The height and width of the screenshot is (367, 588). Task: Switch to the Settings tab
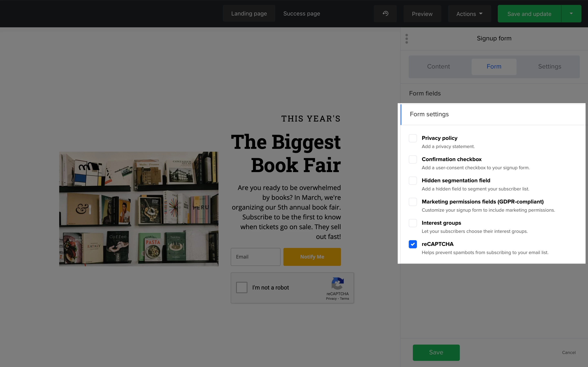pos(549,66)
